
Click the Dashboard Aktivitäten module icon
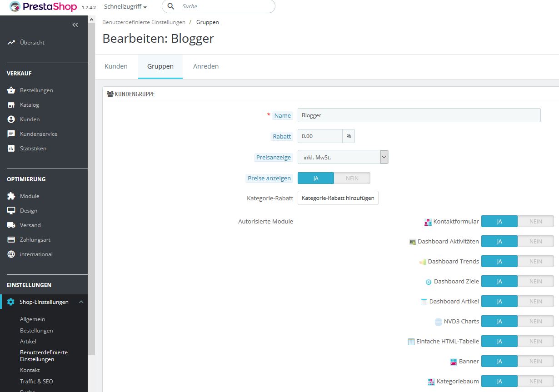pos(413,242)
